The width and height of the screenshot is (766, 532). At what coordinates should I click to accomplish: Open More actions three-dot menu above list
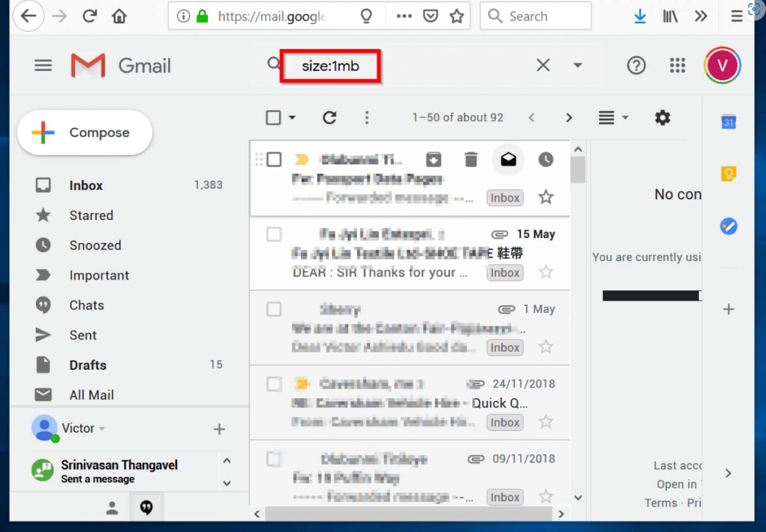pos(367,117)
